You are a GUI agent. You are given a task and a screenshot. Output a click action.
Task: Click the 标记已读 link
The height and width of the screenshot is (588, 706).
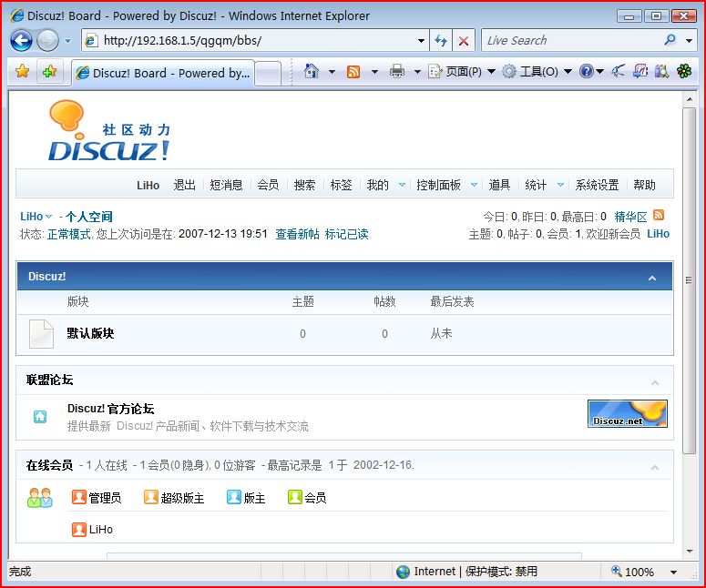(347, 234)
